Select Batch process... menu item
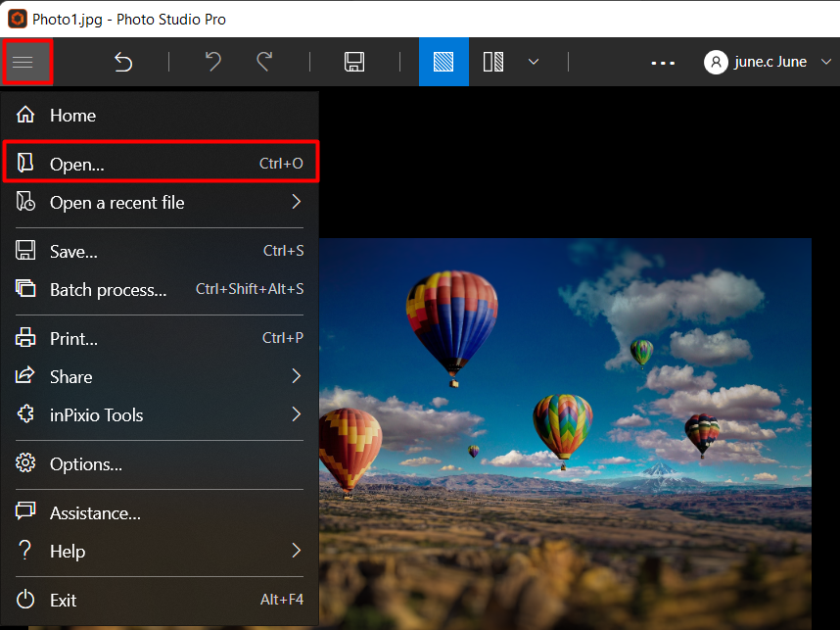The image size is (840, 630). [161, 290]
